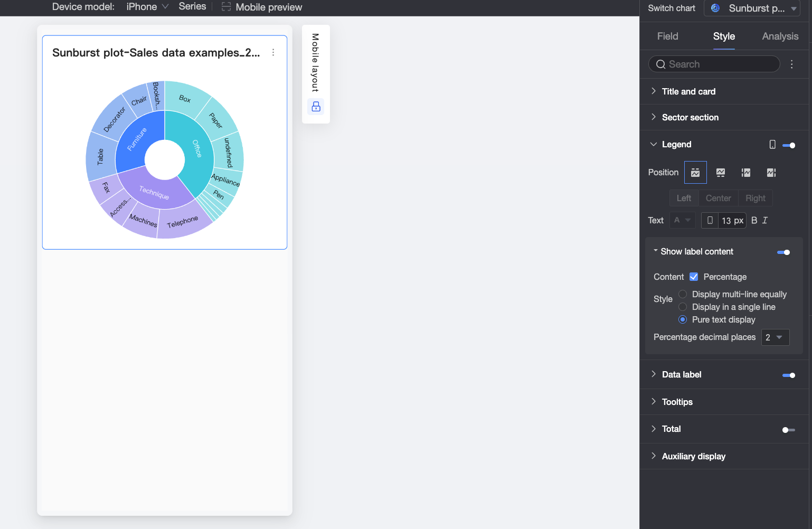
Task: Click the Search style input field
Action: pos(714,64)
